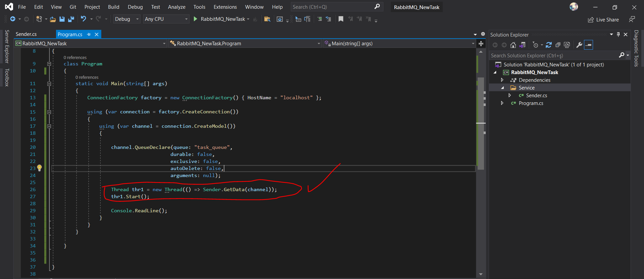Click the Solution Explorer Home icon
The width and height of the screenshot is (644, 279).
(513, 45)
